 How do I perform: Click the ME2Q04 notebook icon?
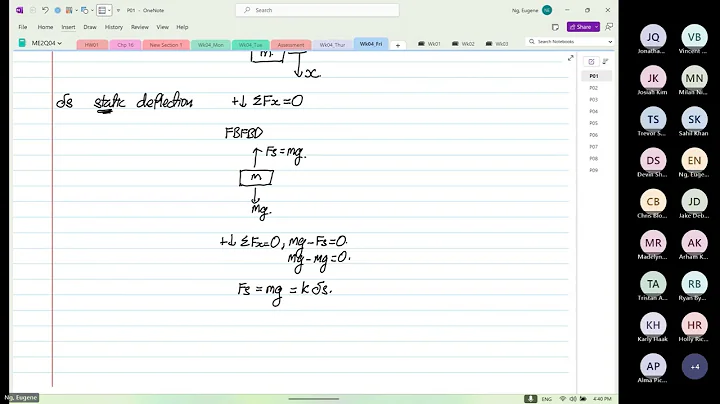click(22, 43)
